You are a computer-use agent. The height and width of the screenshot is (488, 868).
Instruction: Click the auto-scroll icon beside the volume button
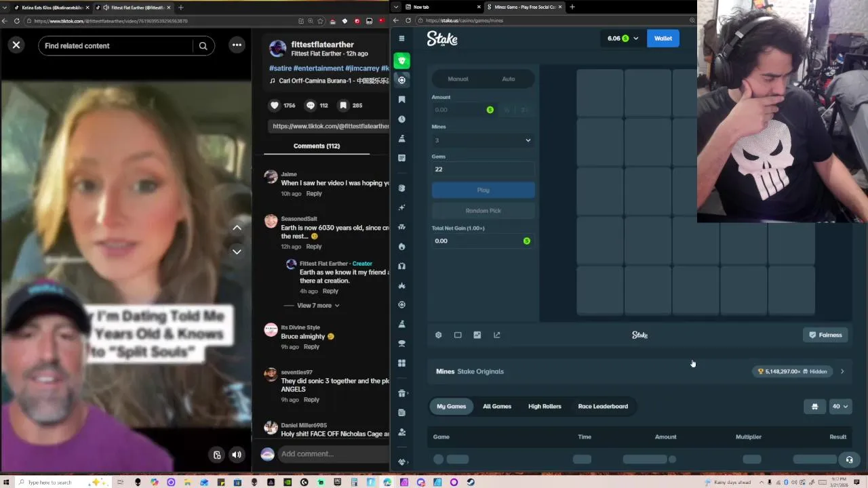pyautogui.click(x=217, y=455)
